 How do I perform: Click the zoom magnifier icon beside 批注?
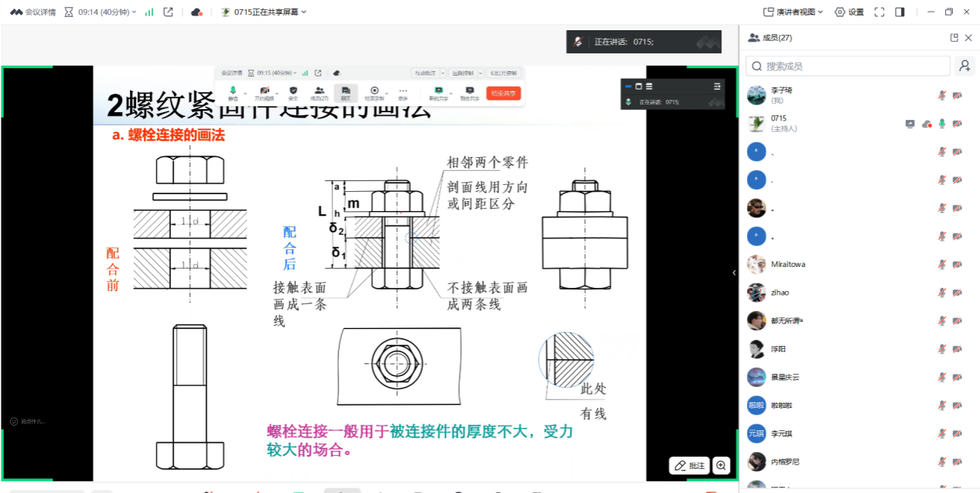point(721,465)
